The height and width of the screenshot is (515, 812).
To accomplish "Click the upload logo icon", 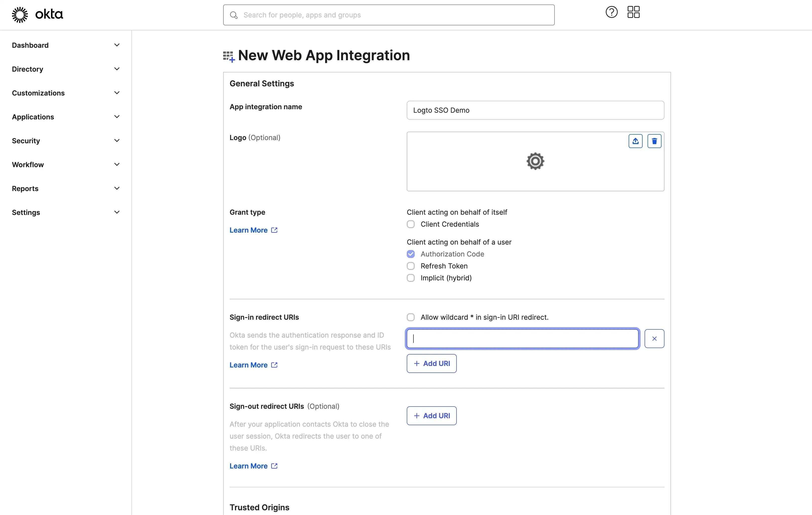I will pos(635,141).
